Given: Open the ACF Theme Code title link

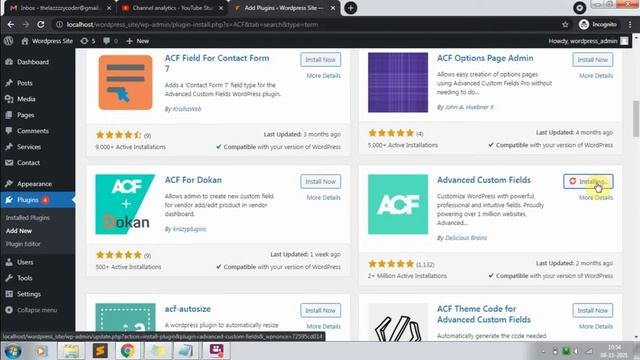Looking at the screenshot, I should coord(484,314).
